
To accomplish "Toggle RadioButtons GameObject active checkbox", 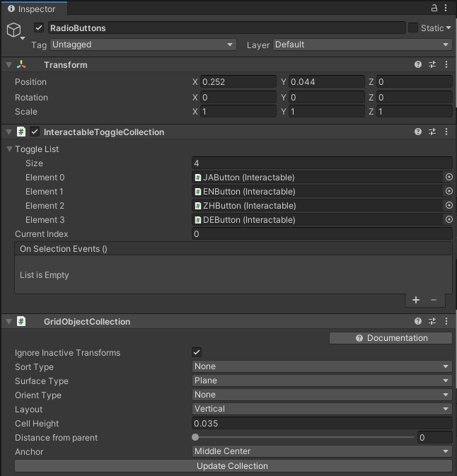I will click(39, 28).
